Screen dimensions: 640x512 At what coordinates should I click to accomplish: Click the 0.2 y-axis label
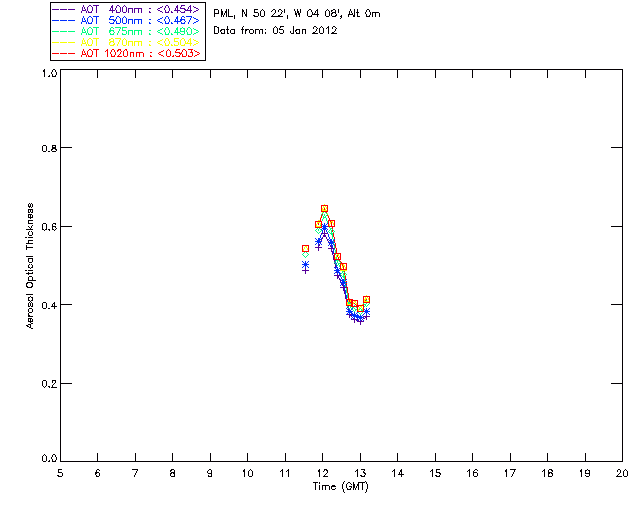[49, 383]
